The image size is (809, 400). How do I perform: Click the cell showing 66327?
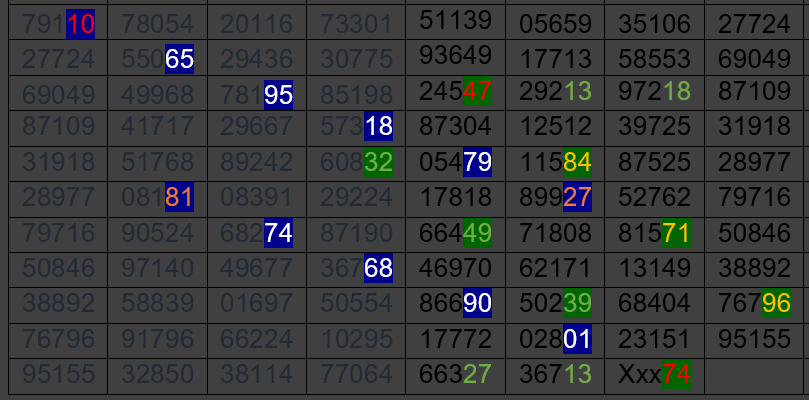(455, 375)
